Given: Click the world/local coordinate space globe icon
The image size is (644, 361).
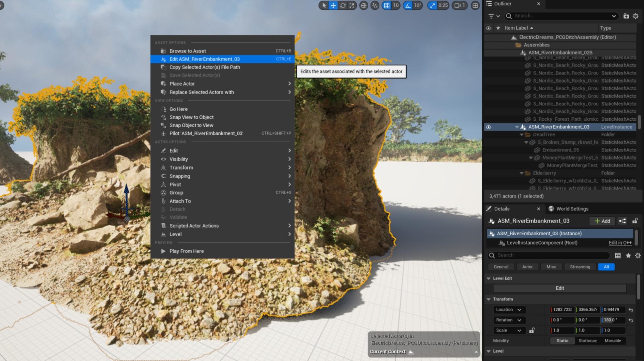Looking at the screenshot, I should (364, 5).
